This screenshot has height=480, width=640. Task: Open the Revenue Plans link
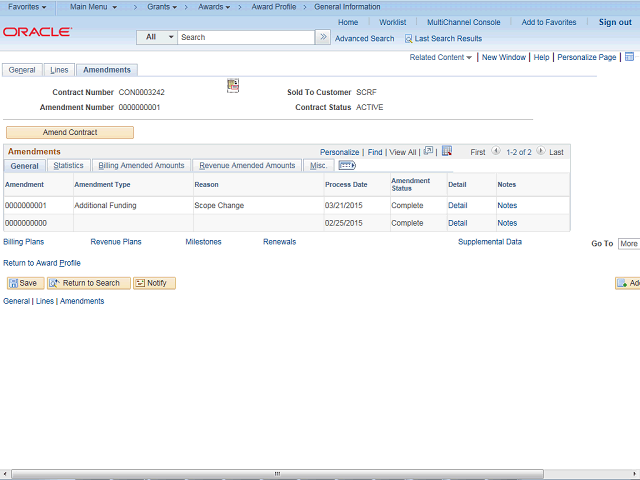116,242
